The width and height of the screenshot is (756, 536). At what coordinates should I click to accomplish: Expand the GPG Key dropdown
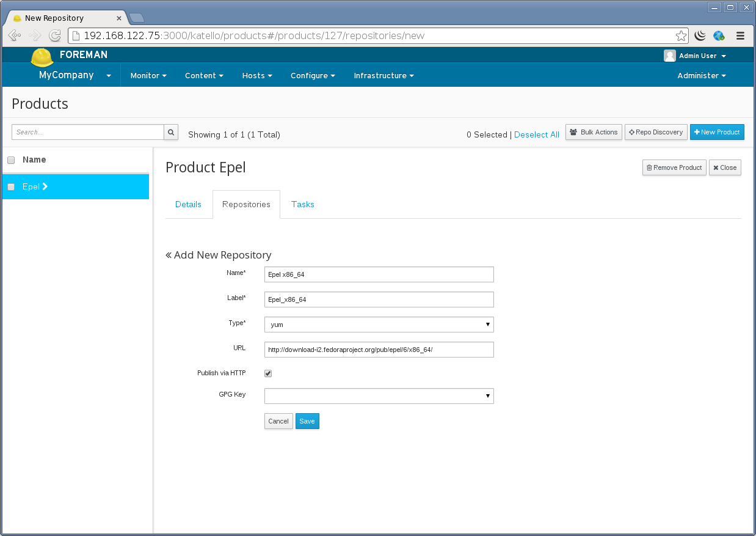click(x=379, y=396)
